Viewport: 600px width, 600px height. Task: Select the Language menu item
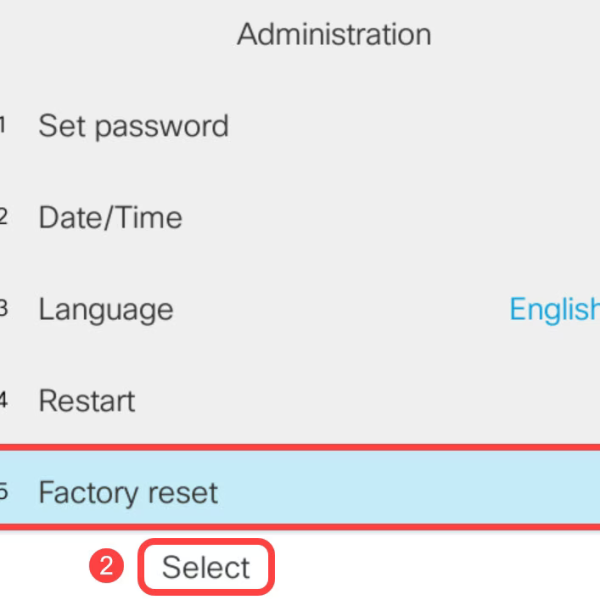(105, 309)
